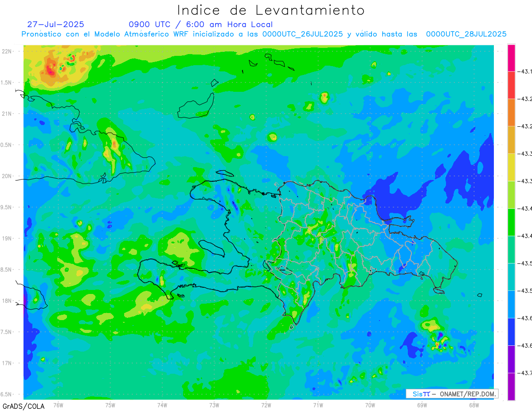Pick the magenta swatch in the colorbar
532x411 pixels.
click(x=511, y=58)
